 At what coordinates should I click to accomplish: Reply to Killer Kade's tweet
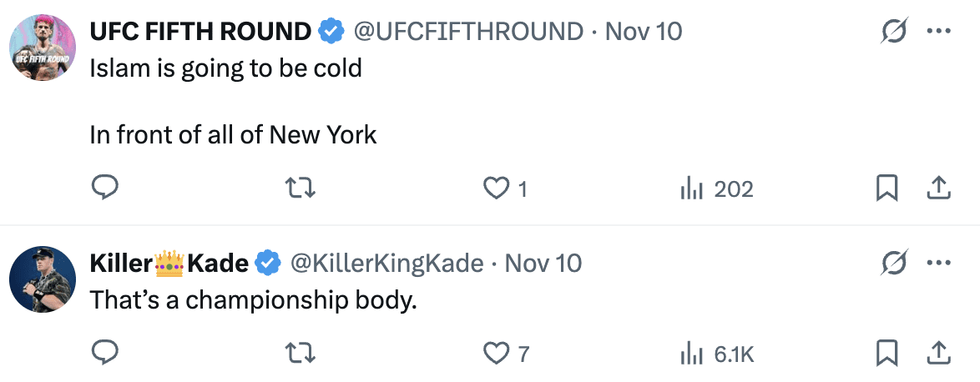(x=104, y=353)
